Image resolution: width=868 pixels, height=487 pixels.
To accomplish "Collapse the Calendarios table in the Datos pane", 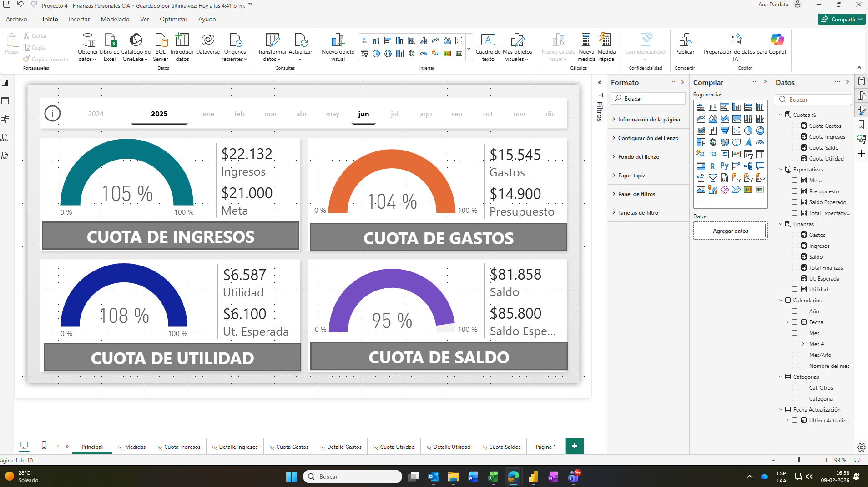I will pyautogui.click(x=781, y=300).
